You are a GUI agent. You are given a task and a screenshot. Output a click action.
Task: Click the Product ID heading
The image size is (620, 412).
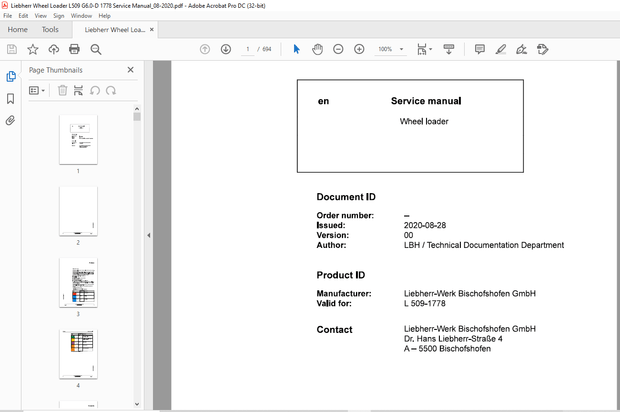coord(340,275)
